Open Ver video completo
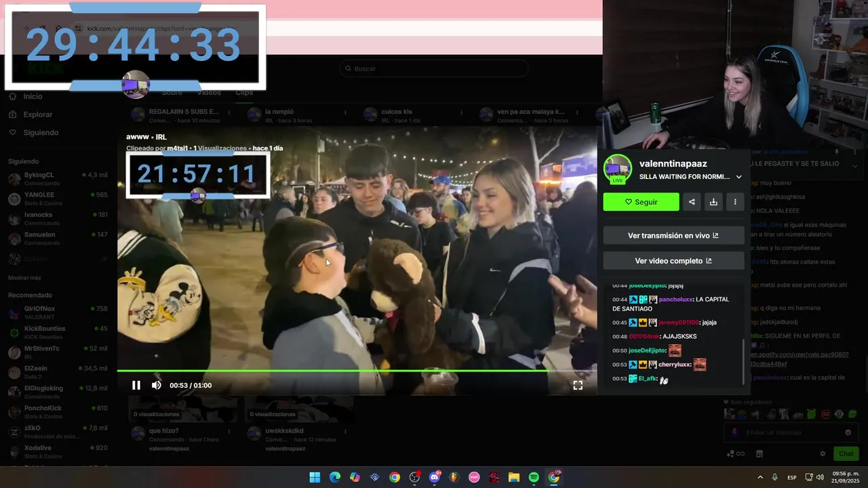The image size is (868, 488). point(673,261)
